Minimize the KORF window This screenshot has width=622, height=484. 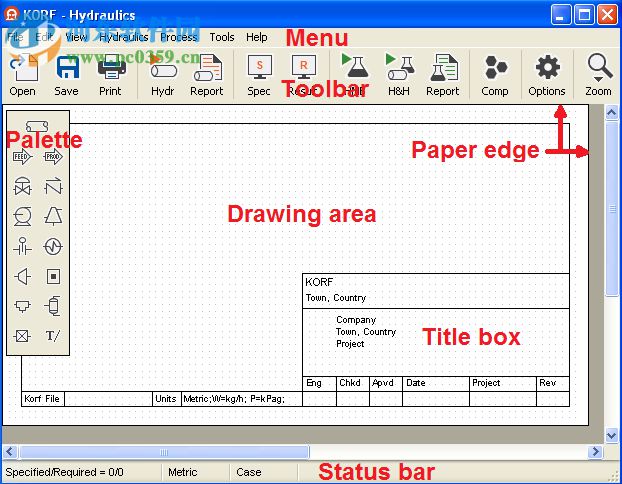(561, 15)
